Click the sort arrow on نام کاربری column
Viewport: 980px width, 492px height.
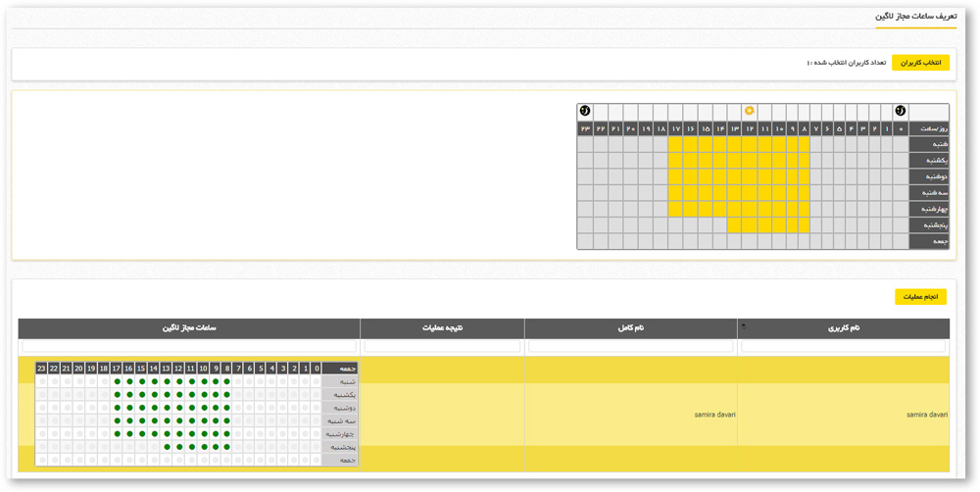click(743, 325)
